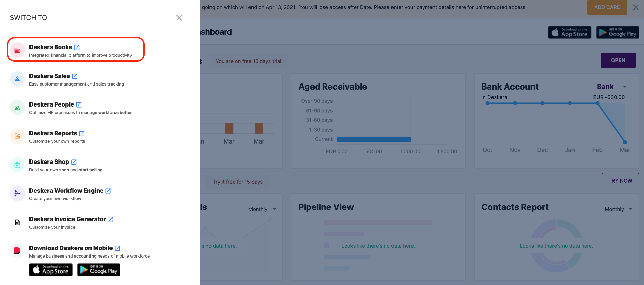Open external link icon beside Deskera People

tap(79, 104)
